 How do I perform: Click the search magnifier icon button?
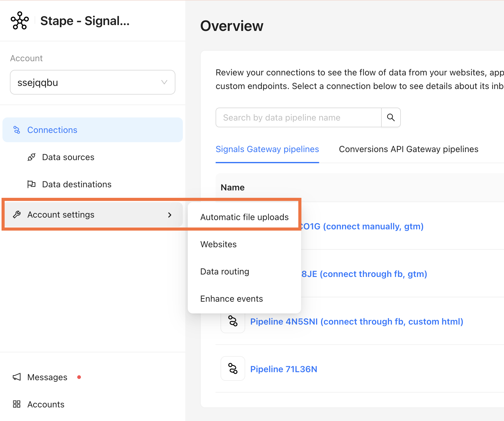pos(391,117)
